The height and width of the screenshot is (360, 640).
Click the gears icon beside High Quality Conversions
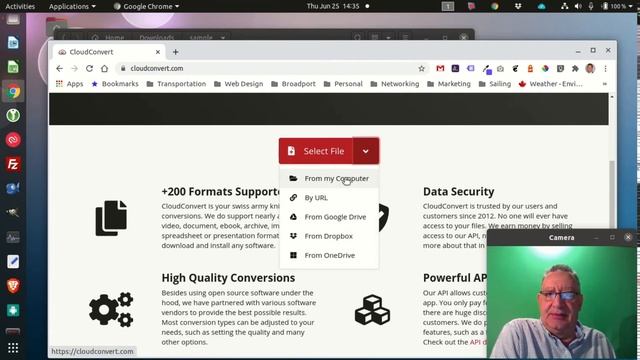pyautogui.click(x=111, y=310)
